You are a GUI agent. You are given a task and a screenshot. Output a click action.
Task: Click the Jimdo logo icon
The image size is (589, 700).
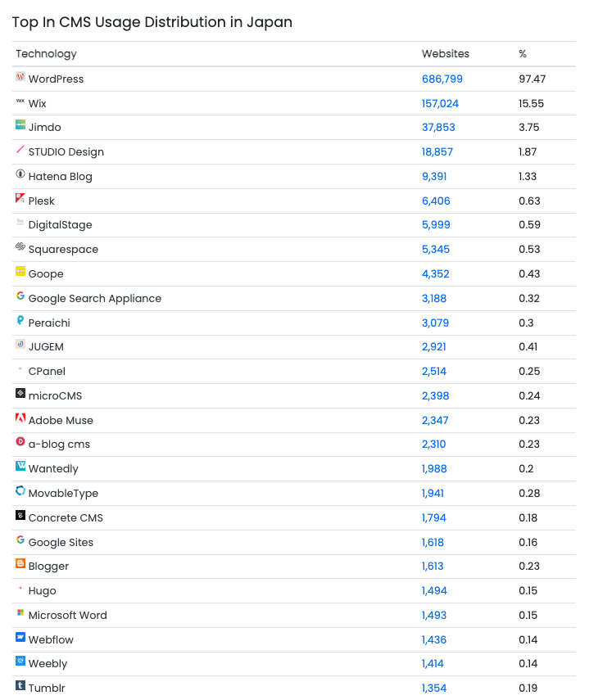(20, 125)
